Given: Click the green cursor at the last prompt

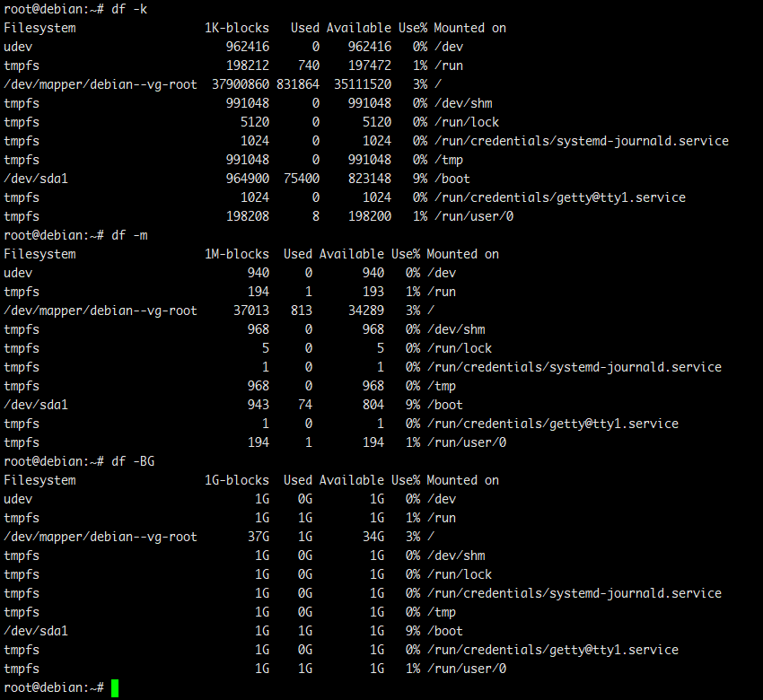Looking at the screenshot, I should click(x=115, y=688).
